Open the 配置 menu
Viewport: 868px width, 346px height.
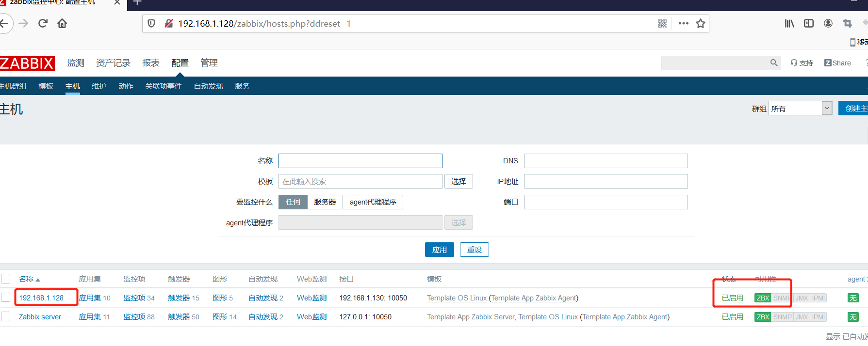[x=180, y=63]
